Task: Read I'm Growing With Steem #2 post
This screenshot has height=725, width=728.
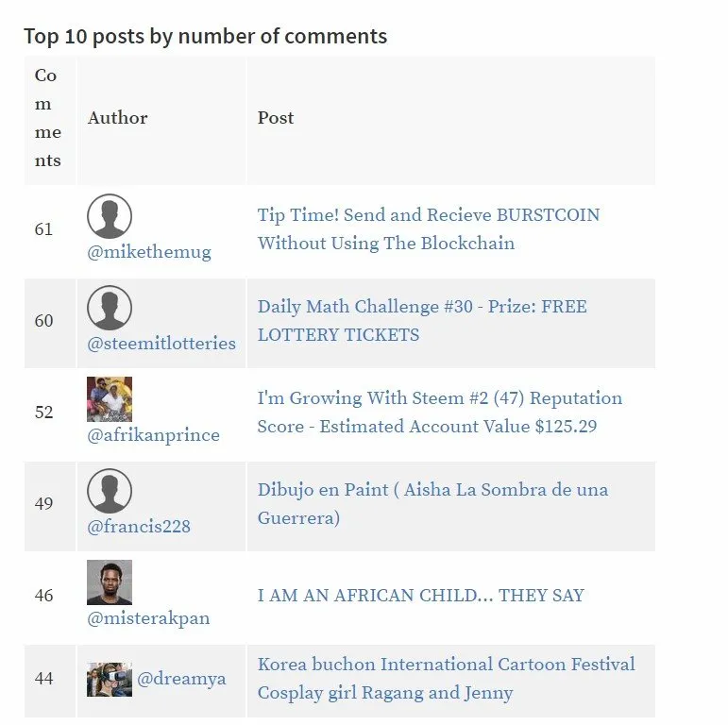Action: [440, 413]
